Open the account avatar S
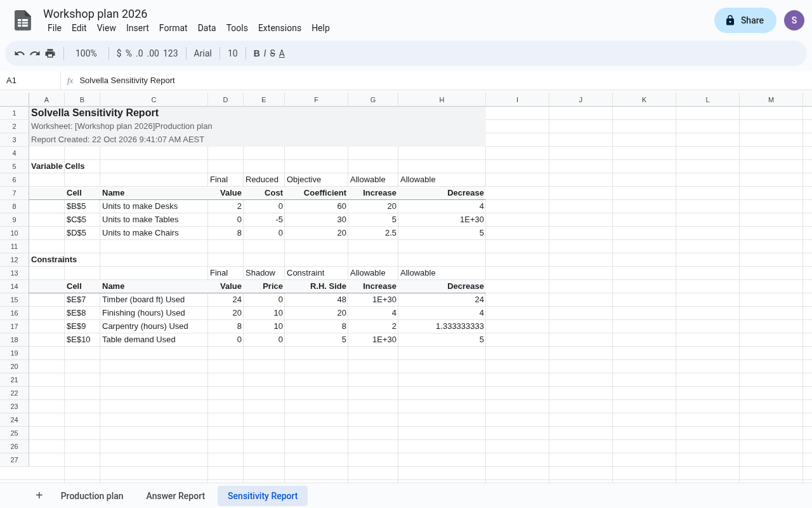The width and height of the screenshot is (812, 508). click(794, 20)
